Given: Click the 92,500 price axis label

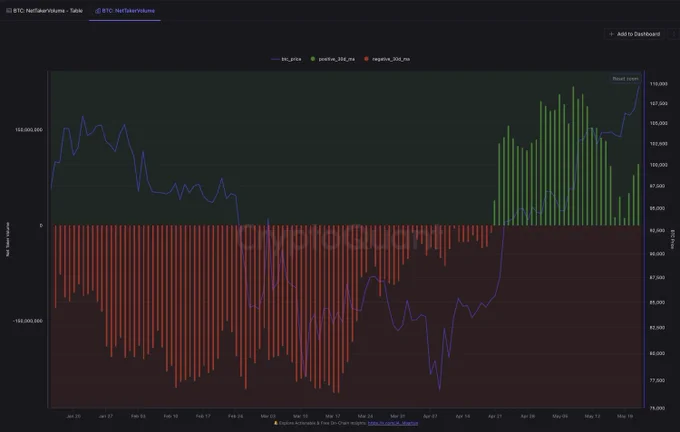Looking at the screenshot, I should tap(658, 230).
